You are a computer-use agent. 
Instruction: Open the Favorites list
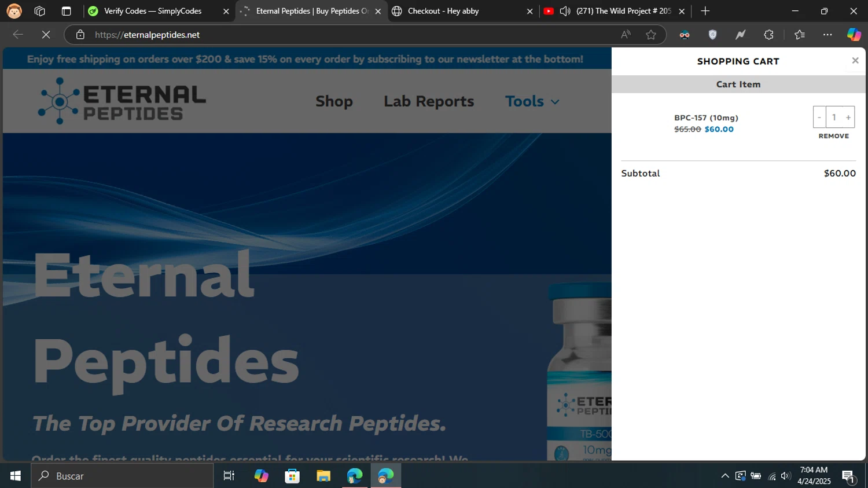800,35
